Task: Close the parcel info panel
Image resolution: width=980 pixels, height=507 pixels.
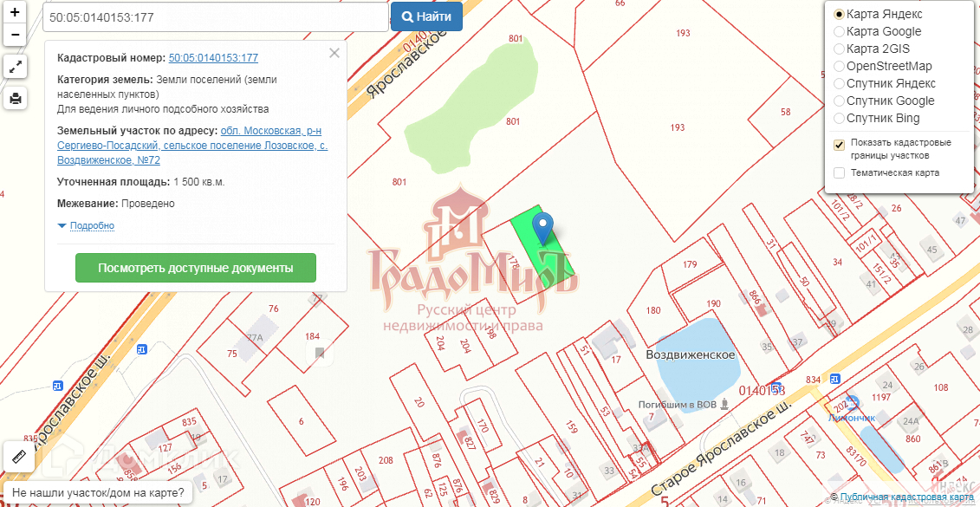Action: (x=334, y=53)
